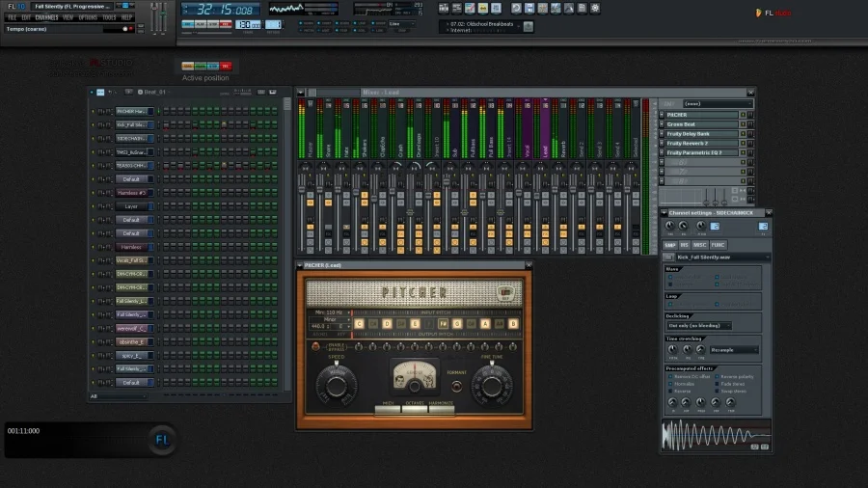The width and height of the screenshot is (868, 488).
Task: Switch to the INS tab in Channel settings
Action: pos(684,245)
